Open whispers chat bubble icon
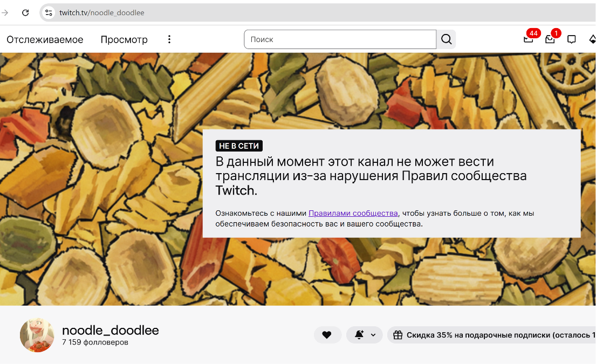The height and width of the screenshot is (364, 596). click(x=571, y=39)
